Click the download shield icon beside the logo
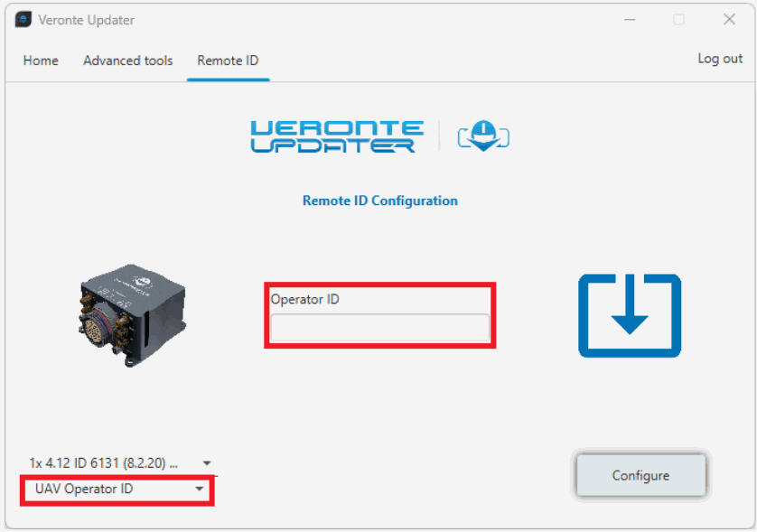 [483, 136]
